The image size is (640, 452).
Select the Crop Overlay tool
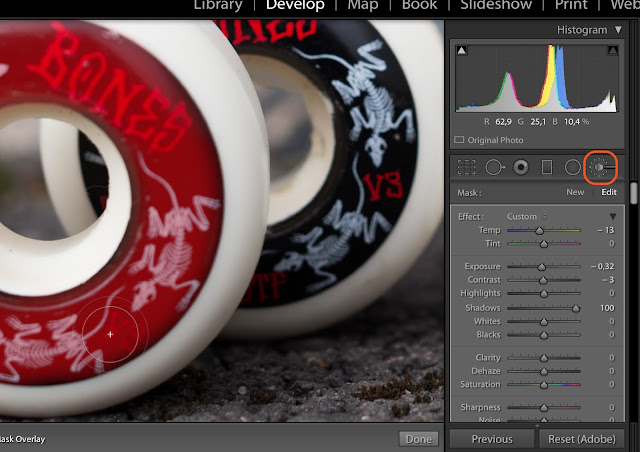466,167
